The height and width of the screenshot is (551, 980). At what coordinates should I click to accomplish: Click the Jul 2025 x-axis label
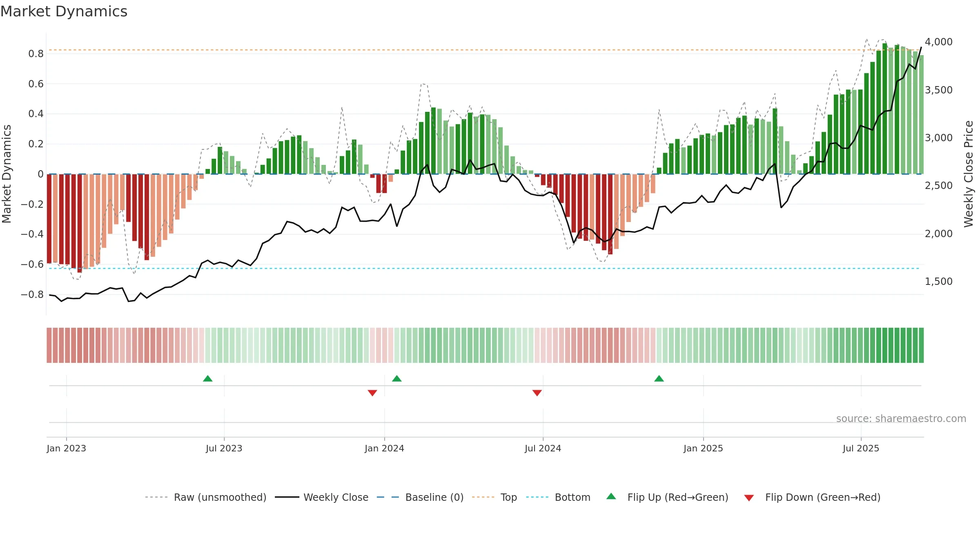(x=861, y=448)
